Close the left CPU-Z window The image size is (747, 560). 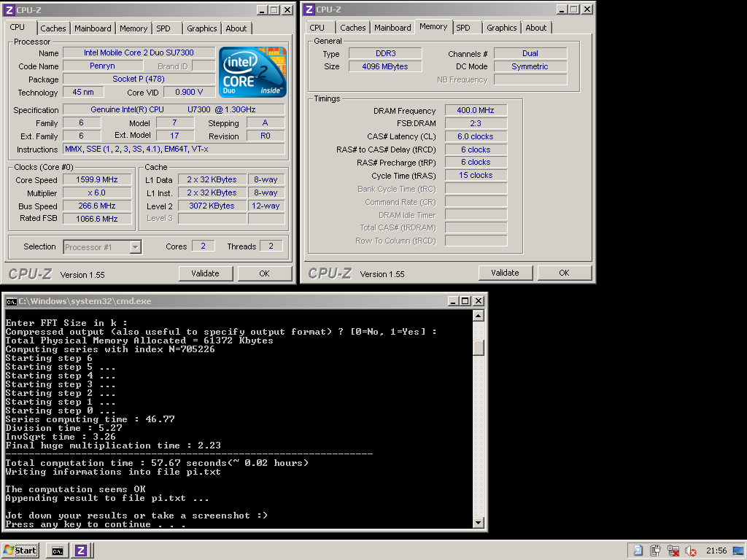(x=287, y=9)
